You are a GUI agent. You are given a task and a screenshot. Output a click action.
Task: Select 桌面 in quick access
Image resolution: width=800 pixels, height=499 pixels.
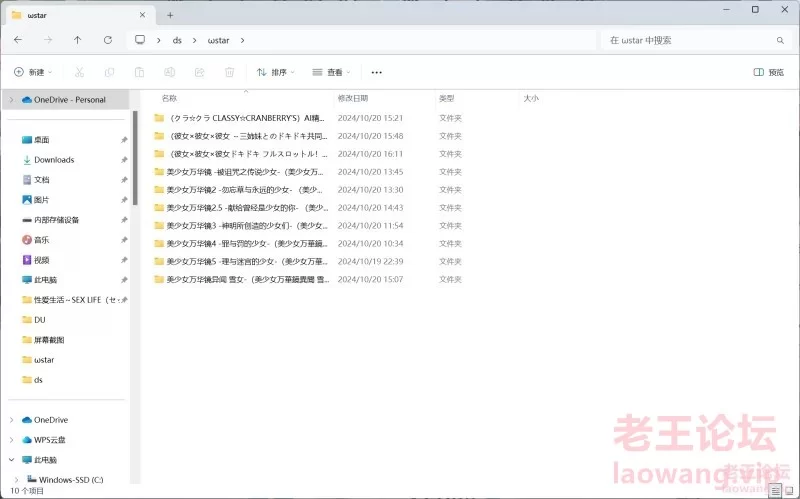42,140
